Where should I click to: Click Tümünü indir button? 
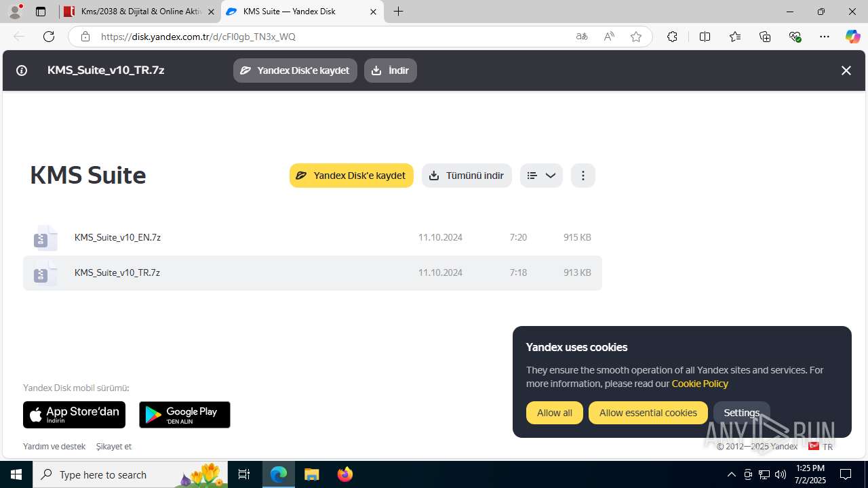click(467, 176)
